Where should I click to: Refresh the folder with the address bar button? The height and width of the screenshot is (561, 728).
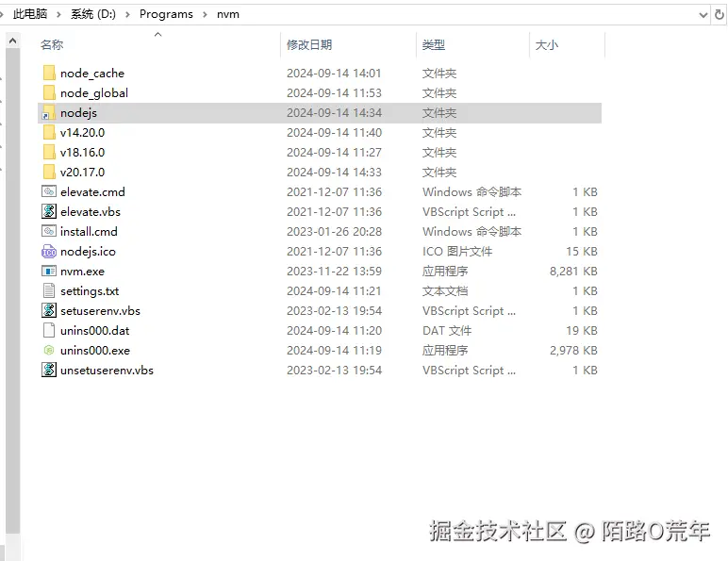(x=720, y=15)
